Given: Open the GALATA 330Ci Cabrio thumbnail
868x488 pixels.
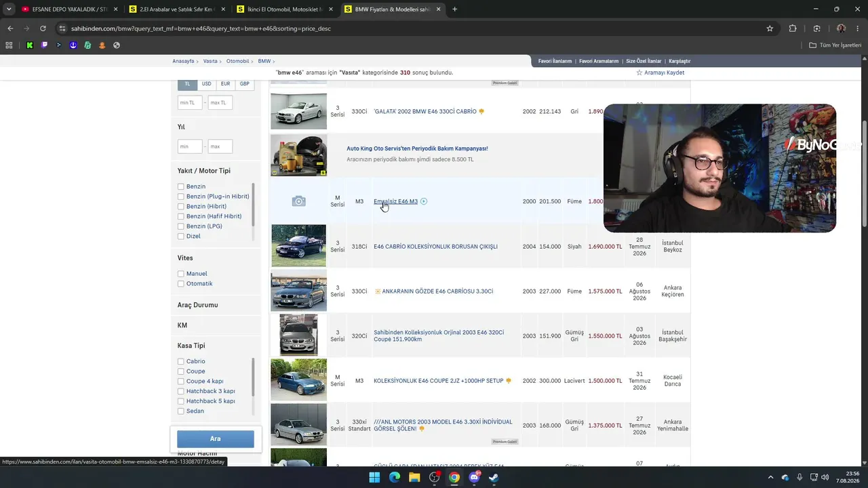Looking at the screenshot, I should click(298, 111).
